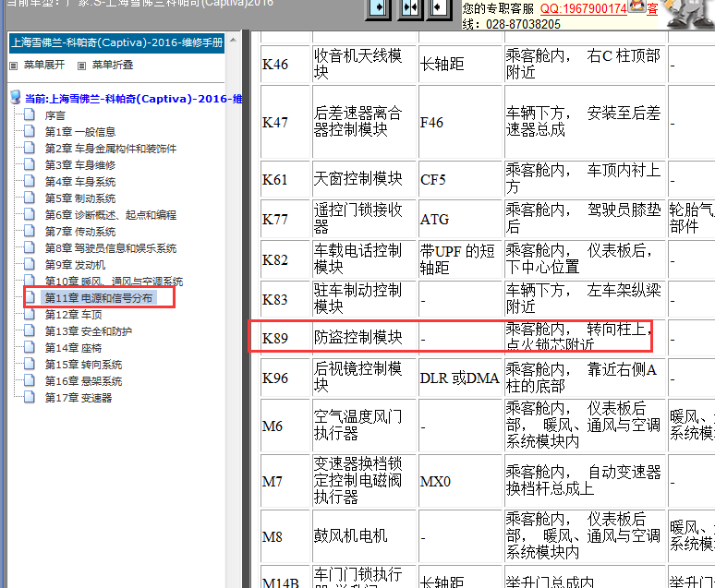Click the page icon next to 序言

pyautogui.click(x=30, y=114)
